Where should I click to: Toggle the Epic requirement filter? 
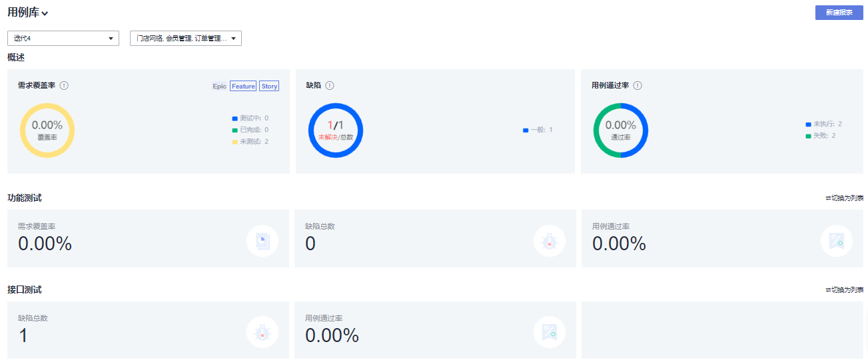[x=219, y=87]
